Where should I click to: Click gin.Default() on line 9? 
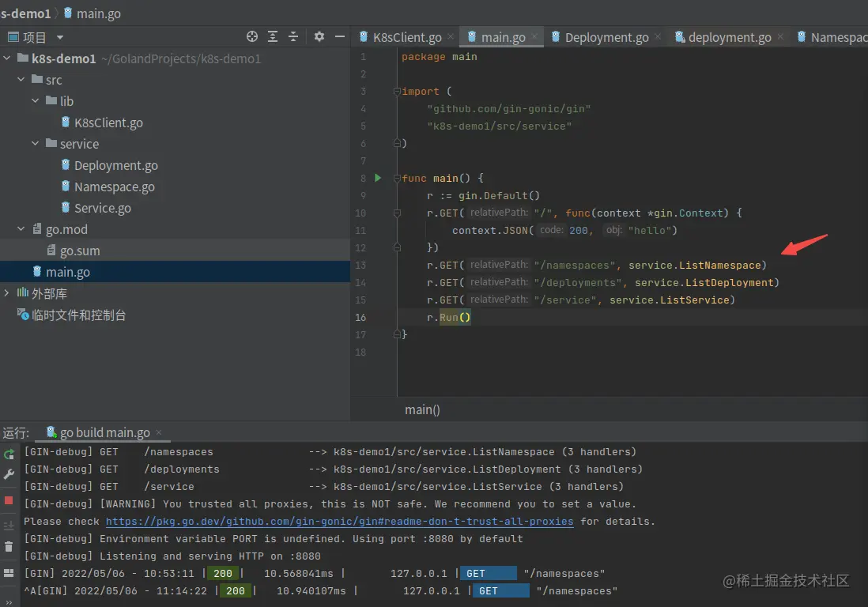(499, 195)
